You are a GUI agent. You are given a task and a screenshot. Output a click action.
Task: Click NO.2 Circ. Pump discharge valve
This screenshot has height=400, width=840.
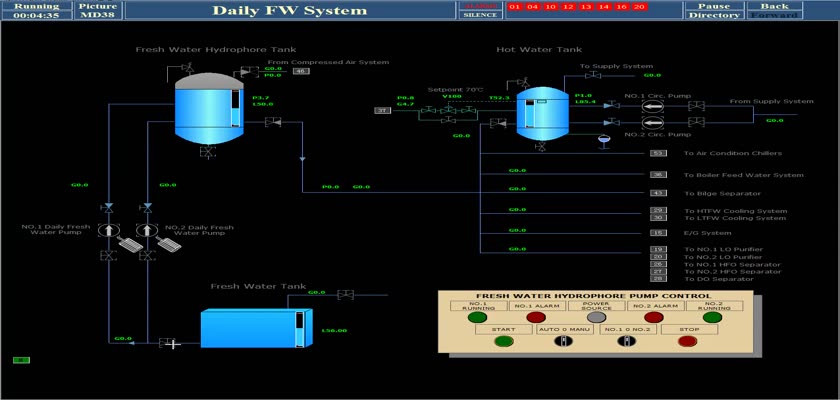click(x=611, y=123)
